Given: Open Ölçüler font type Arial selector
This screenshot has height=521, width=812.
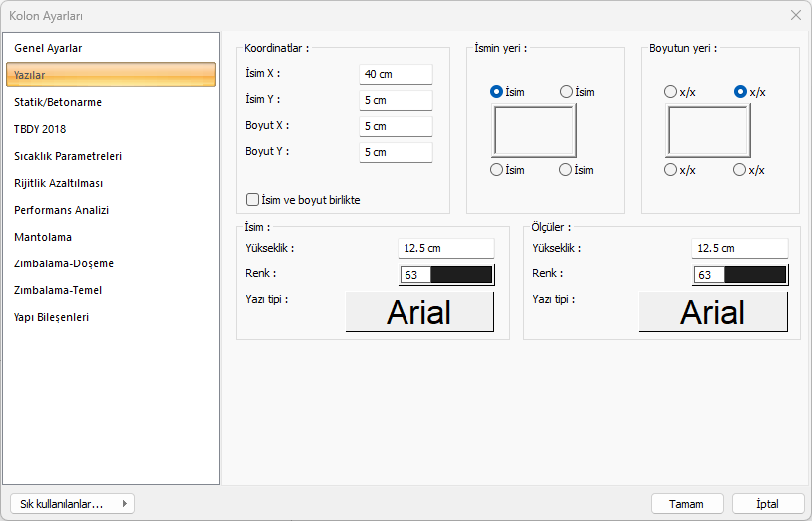Looking at the screenshot, I should (713, 312).
